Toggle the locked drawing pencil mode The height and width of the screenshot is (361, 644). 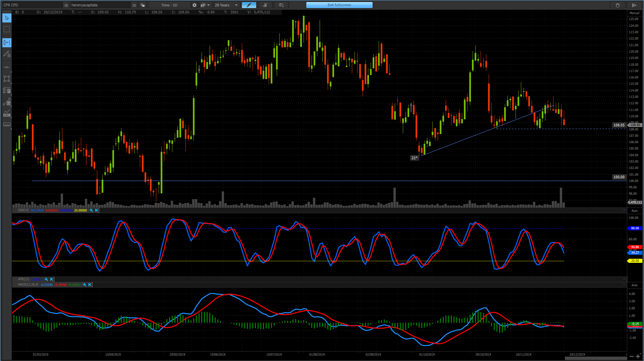(x=7, y=54)
